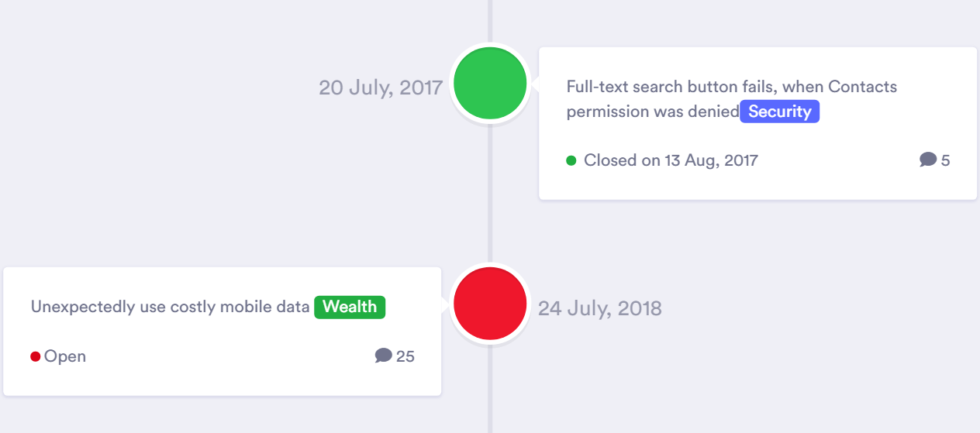Click the small red Open status dot
Image resolution: width=980 pixels, height=433 pixels.
[36, 356]
